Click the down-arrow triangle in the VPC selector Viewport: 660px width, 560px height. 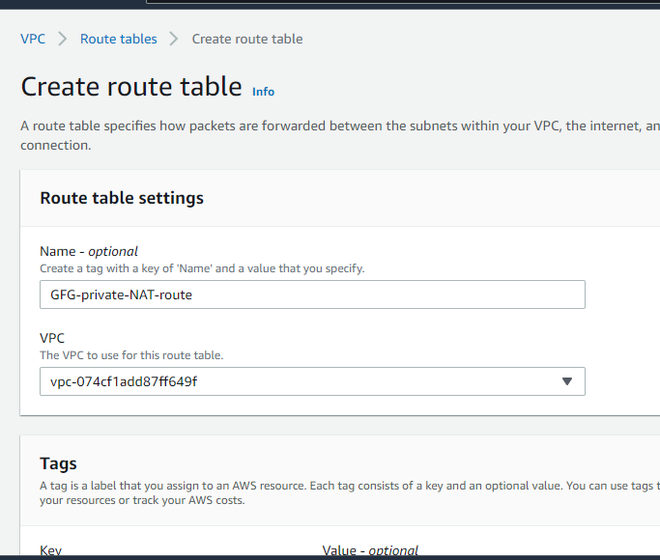(x=567, y=381)
